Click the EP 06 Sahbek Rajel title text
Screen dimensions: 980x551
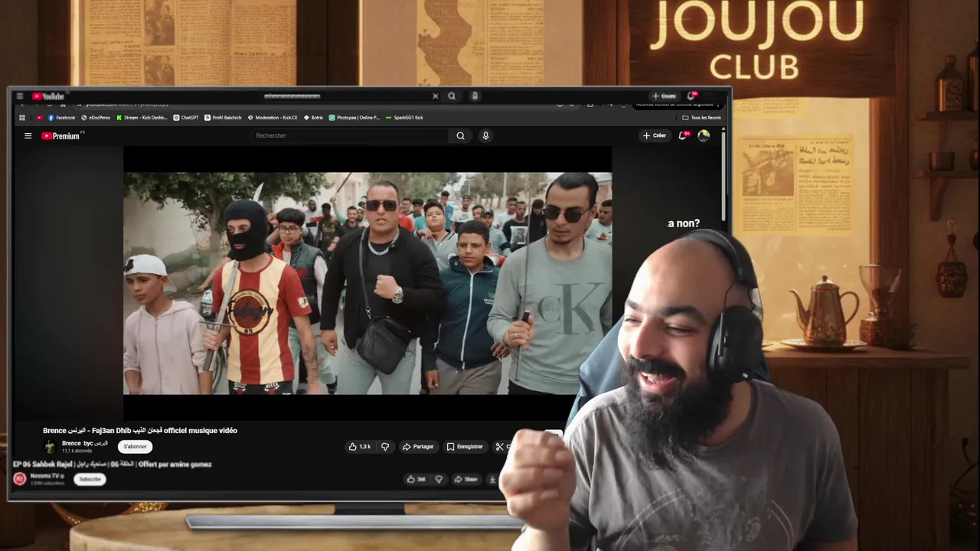pyautogui.click(x=112, y=465)
